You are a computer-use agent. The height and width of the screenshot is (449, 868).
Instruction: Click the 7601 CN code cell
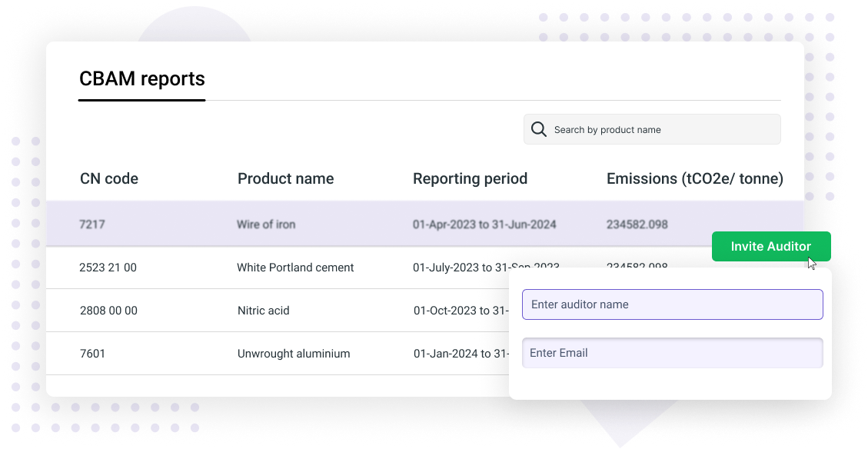pyautogui.click(x=93, y=354)
